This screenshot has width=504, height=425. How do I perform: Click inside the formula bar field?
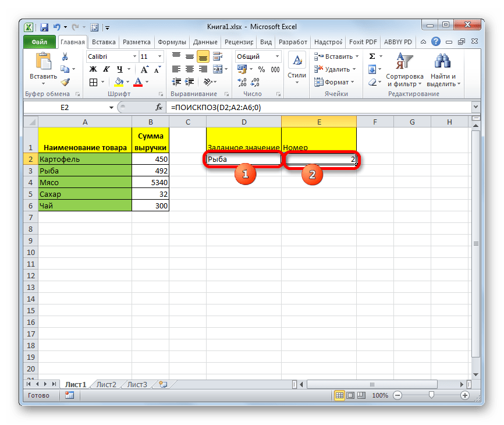coord(318,107)
